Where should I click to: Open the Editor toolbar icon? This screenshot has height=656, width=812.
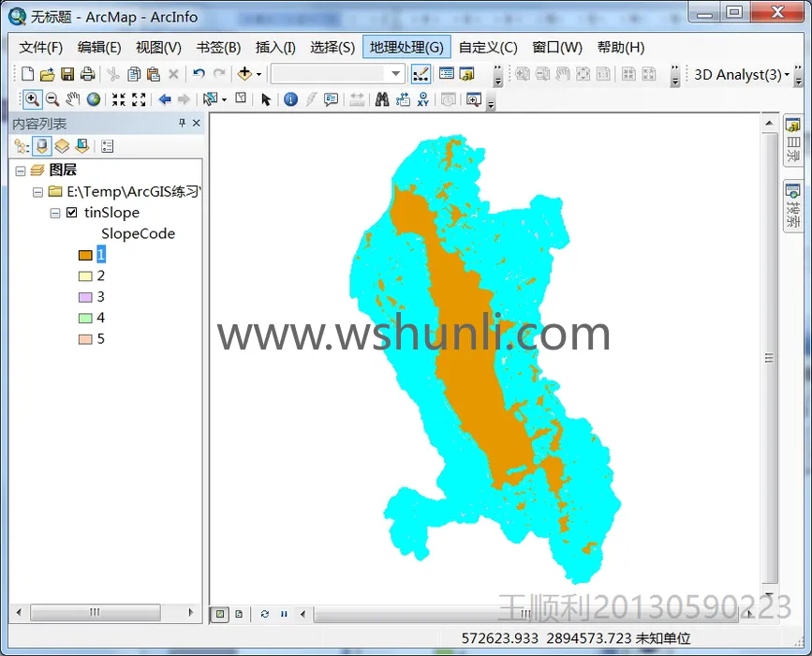421,74
